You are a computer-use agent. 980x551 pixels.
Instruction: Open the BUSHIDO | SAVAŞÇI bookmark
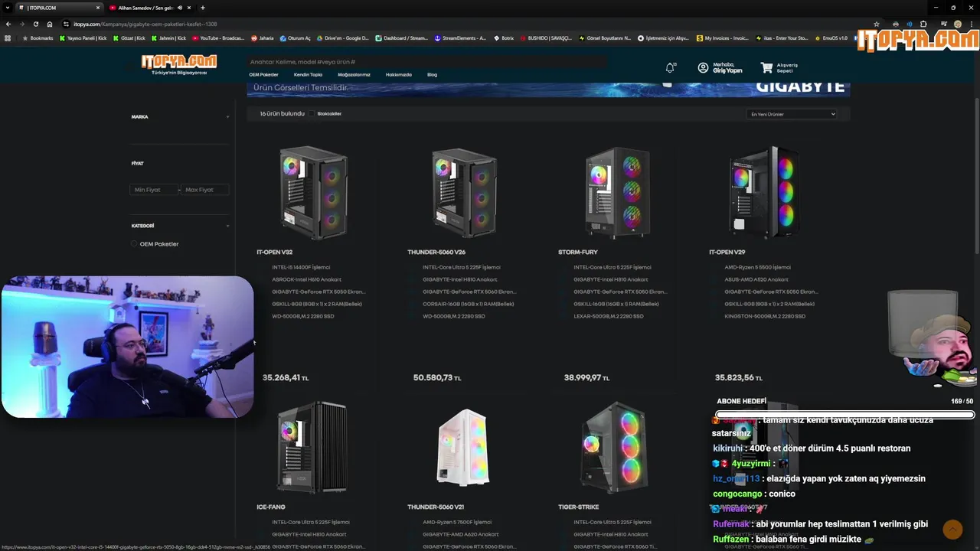(546, 37)
